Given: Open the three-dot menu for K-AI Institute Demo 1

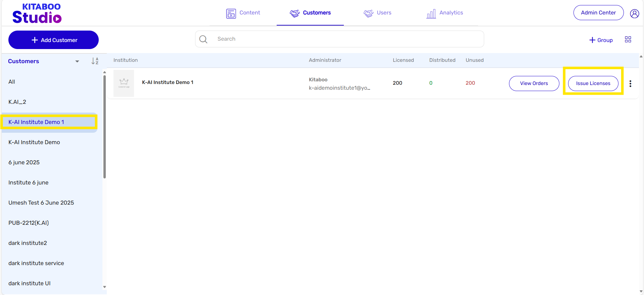Looking at the screenshot, I should (x=630, y=84).
